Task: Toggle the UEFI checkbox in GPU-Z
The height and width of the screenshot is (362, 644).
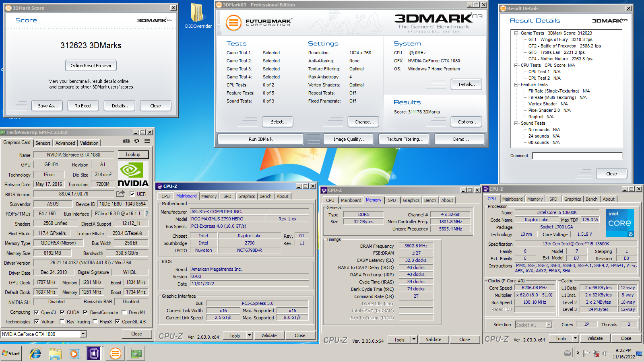Action: pos(132,194)
